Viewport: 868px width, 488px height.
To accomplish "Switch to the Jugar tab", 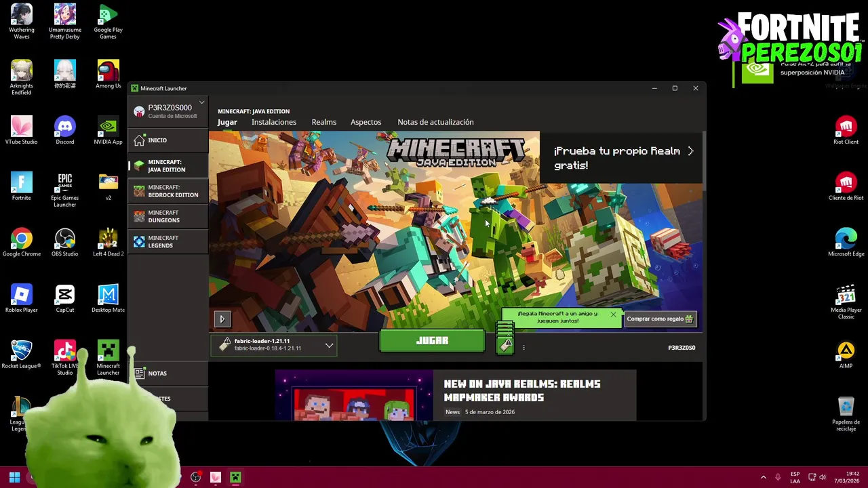I will tap(227, 122).
